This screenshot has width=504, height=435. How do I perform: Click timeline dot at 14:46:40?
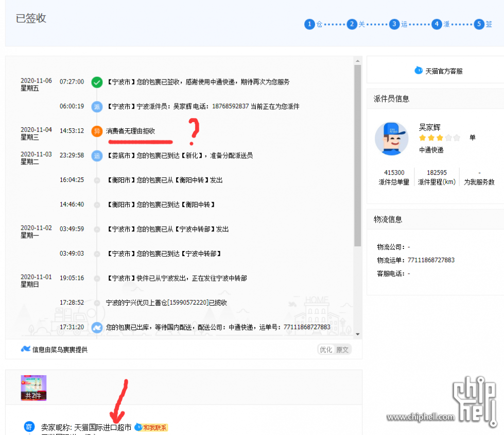point(97,205)
